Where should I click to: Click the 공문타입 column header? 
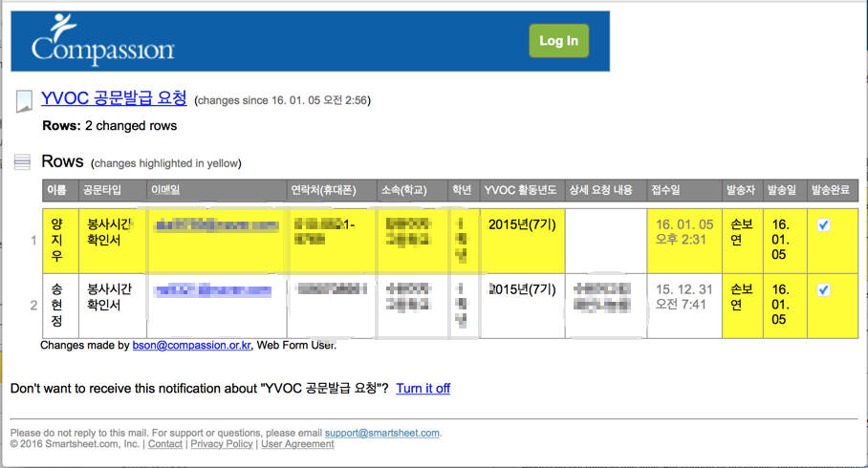113,190
